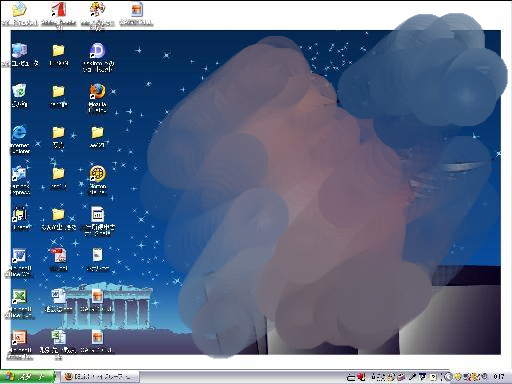Launch the Microsoft Excel shortcut
Screen dimensions: 512x384
19,297
